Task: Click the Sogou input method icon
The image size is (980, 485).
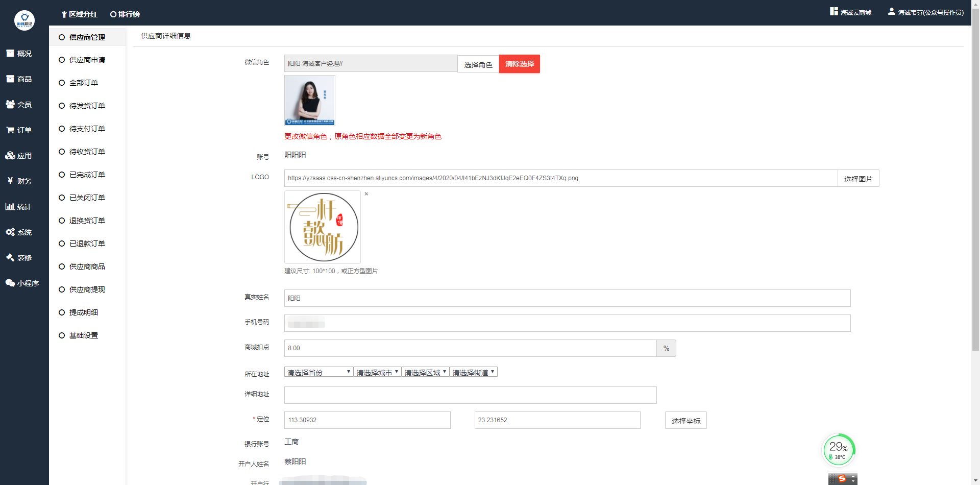Action: point(842,478)
